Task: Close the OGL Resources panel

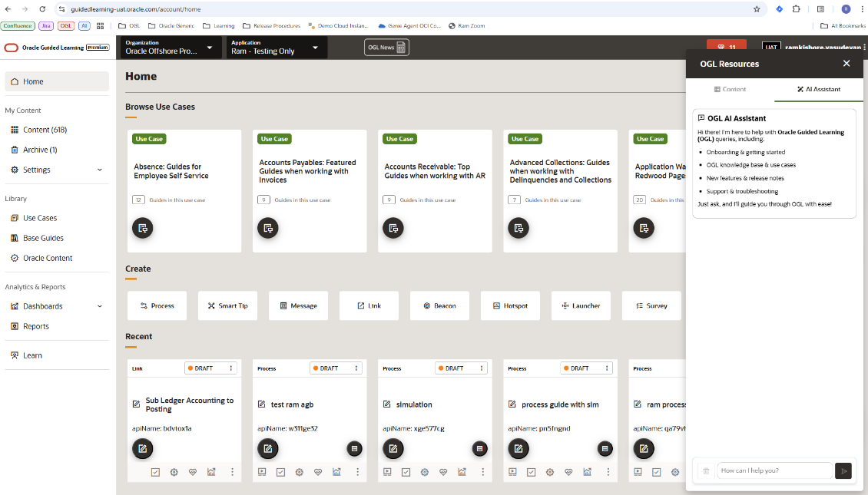Action: tap(846, 64)
